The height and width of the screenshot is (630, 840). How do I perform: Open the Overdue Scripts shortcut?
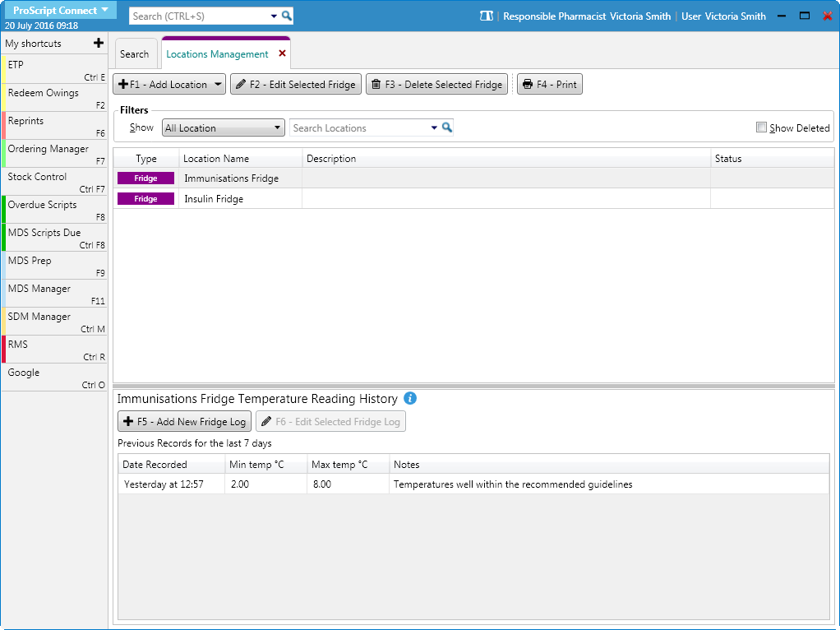(54, 209)
